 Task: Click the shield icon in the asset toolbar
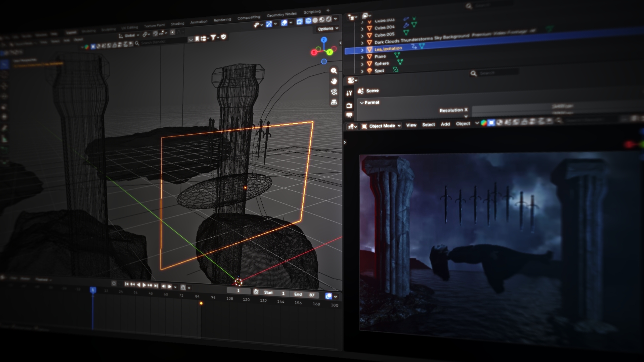click(x=224, y=37)
